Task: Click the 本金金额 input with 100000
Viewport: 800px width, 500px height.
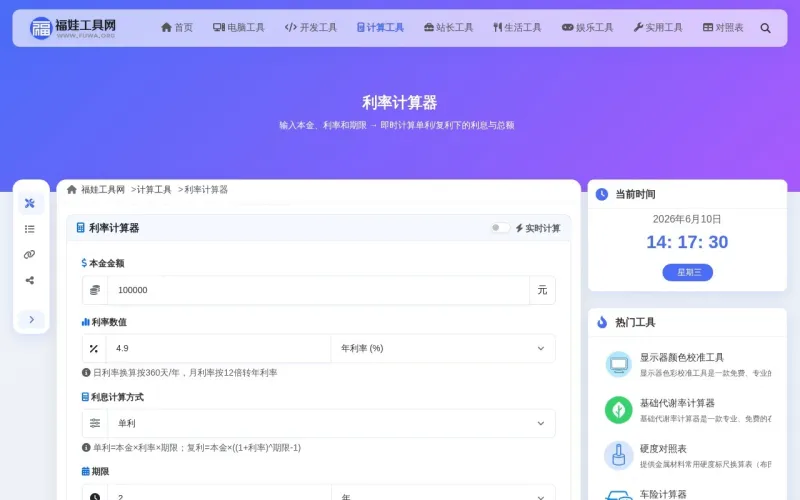Action: (x=318, y=290)
